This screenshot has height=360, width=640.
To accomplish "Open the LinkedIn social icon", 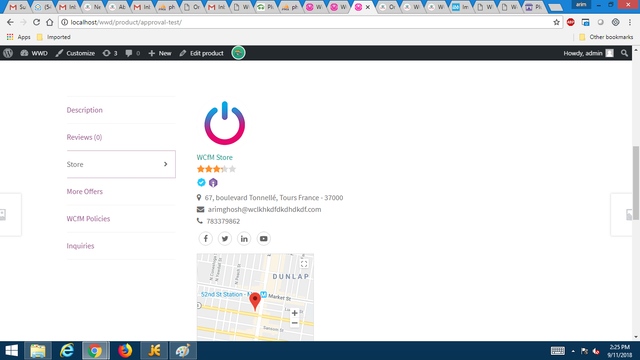I will coord(244,239).
